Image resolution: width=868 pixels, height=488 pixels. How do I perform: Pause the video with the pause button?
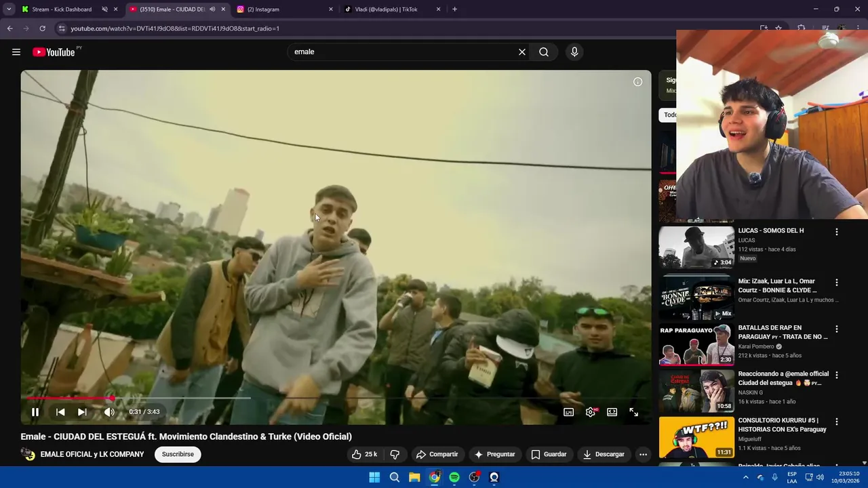[35, 412]
